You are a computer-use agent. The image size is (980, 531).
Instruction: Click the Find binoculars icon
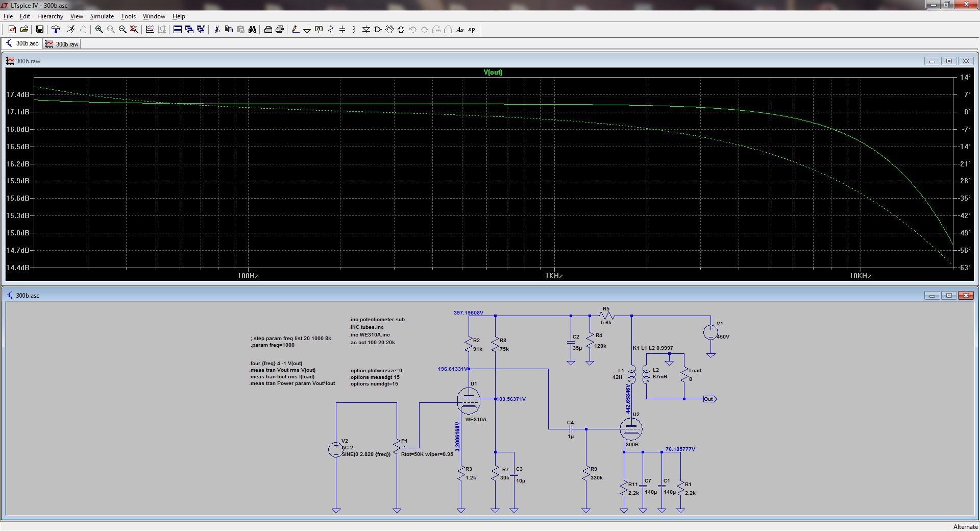click(x=252, y=30)
